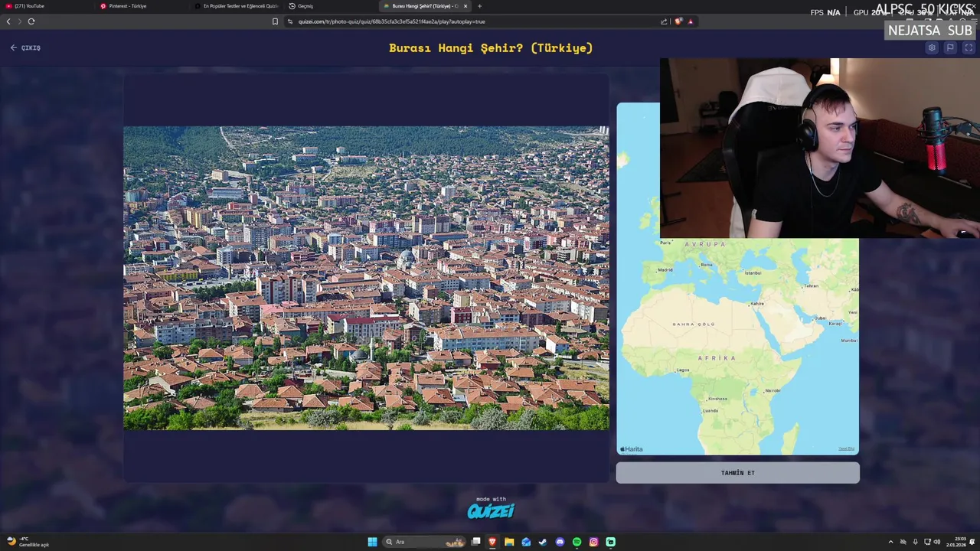
Task: Click the AFRIKA label on the map
Action: click(x=717, y=358)
